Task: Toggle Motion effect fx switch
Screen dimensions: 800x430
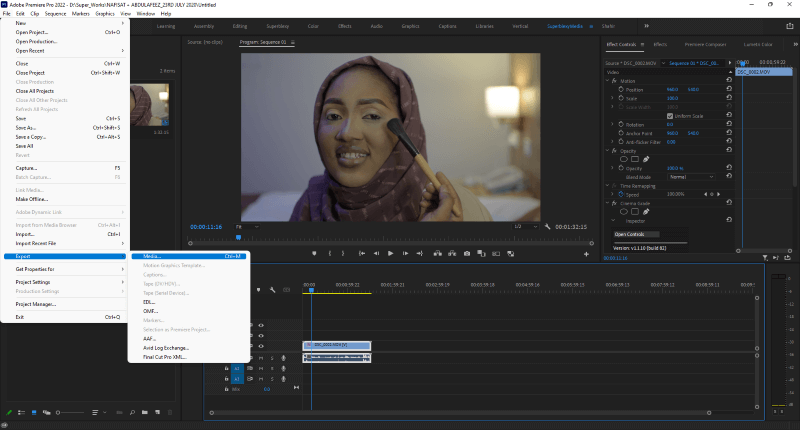Action: point(614,81)
